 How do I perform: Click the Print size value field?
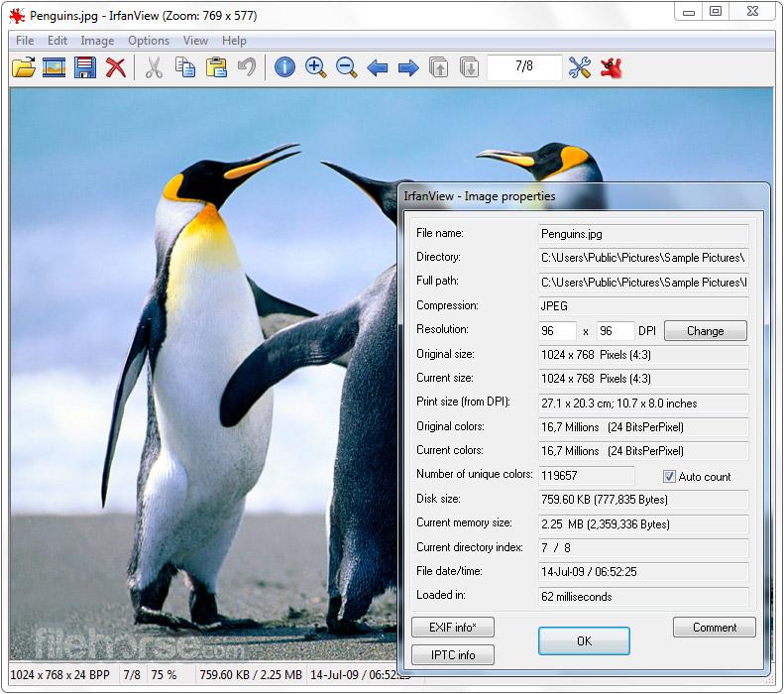(643, 404)
